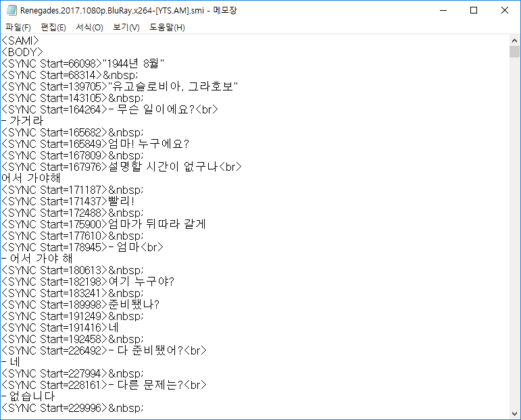
Task: Click the SYNC Start=191249 line
Action: click(72, 316)
